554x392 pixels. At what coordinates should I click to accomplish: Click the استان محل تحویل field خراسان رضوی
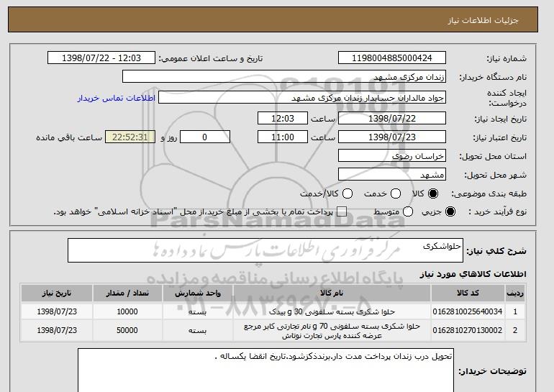(392, 156)
